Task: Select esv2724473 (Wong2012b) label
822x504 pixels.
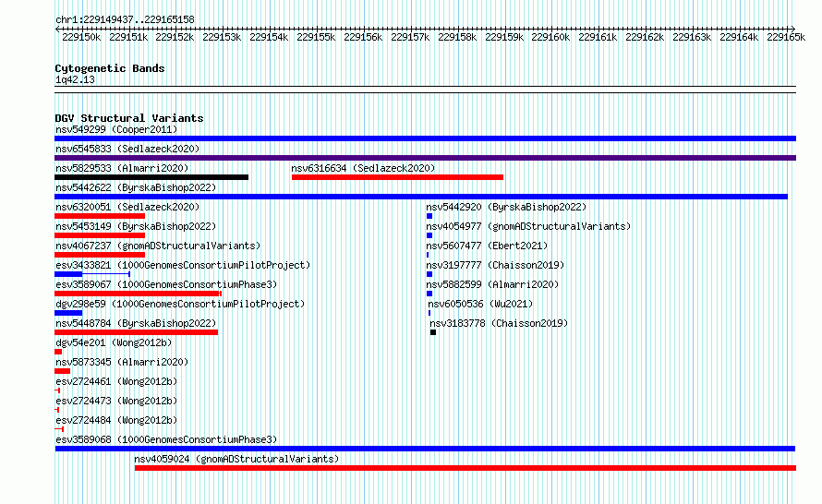Action: coord(116,401)
